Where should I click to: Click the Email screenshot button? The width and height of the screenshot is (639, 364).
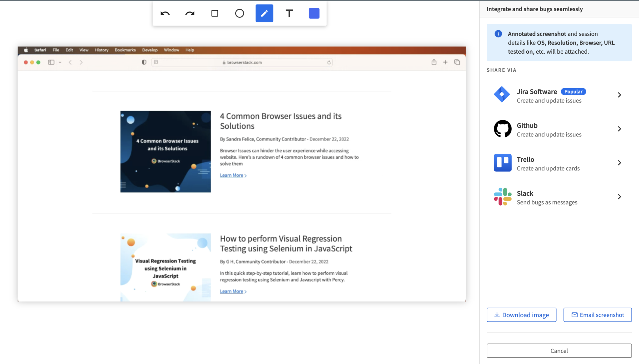pyautogui.click(x=597, y=315)
